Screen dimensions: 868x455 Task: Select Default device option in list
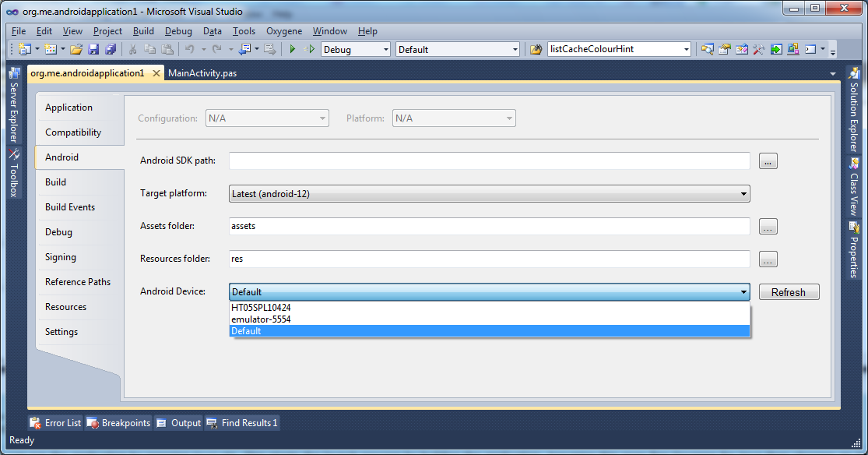click(x=490, y=331)
